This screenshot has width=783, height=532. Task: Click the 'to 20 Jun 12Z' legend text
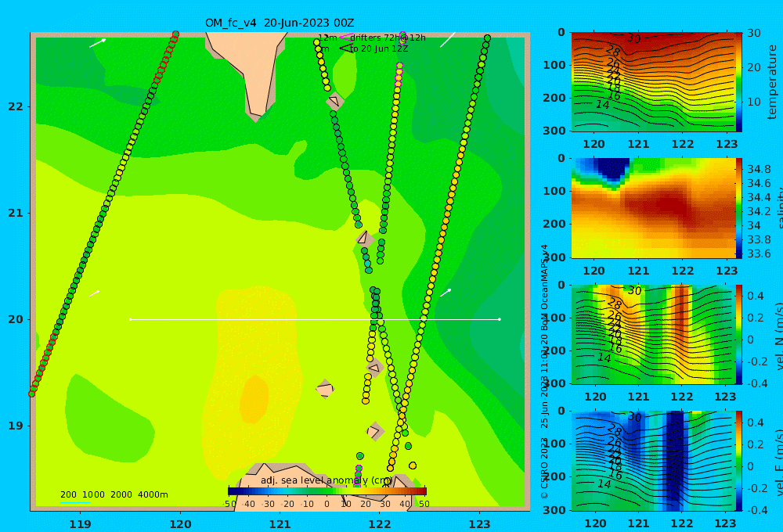click(x=379, y=49)
